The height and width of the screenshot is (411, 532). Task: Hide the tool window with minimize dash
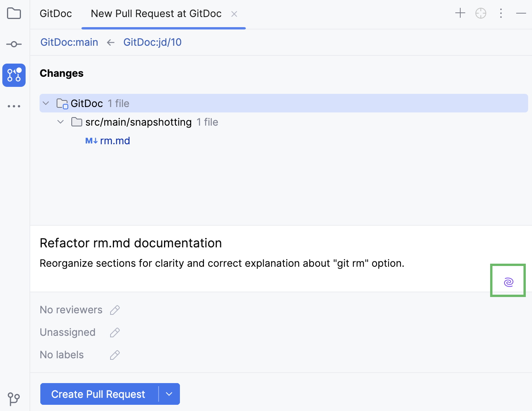[521, 13]
